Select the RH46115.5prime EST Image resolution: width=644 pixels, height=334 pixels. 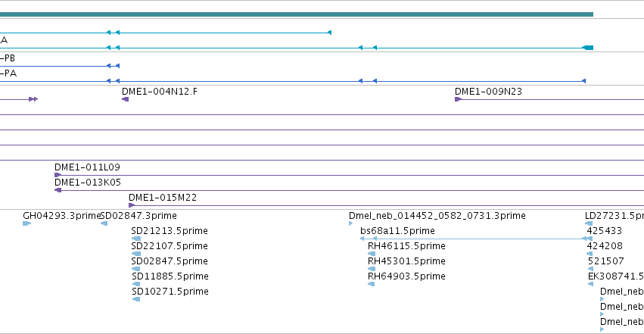(x=406, y=246)
